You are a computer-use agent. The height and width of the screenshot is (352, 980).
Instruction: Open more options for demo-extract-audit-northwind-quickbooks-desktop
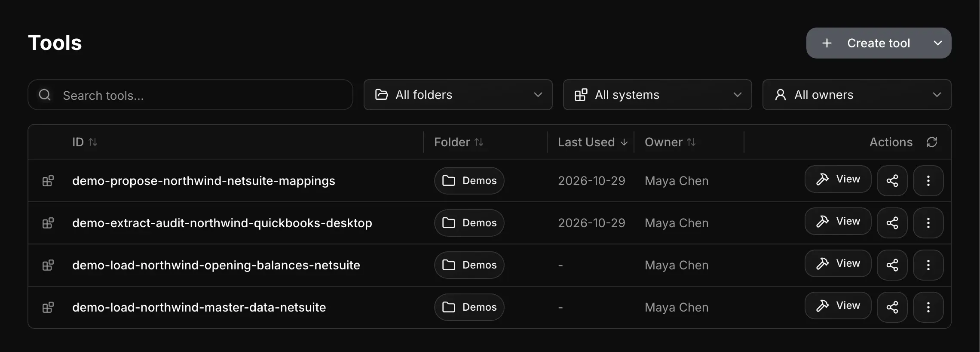pyautogui.click(x=928, y=223)
